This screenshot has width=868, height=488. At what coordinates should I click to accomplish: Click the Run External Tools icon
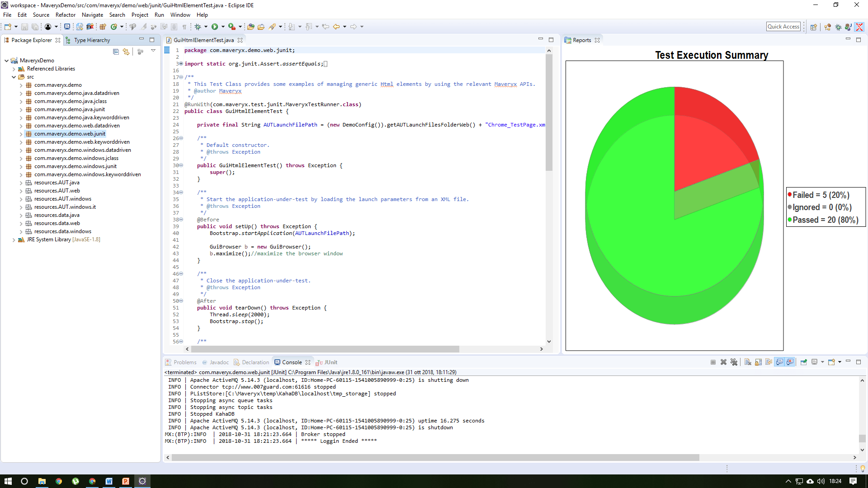231,27
